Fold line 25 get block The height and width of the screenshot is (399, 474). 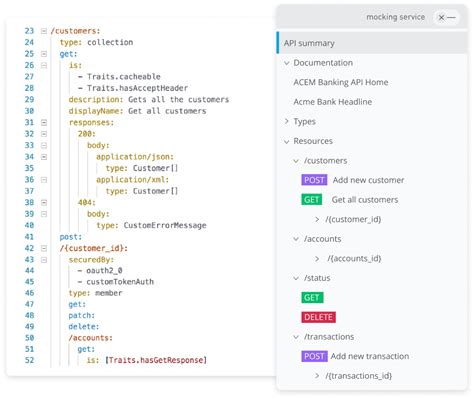click(x=44, y=54)
